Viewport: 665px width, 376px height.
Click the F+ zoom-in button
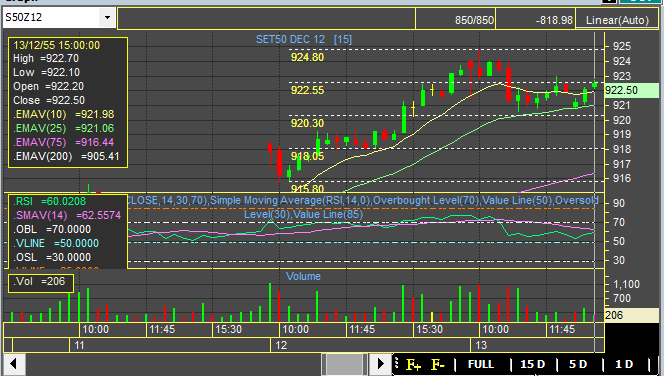click(414, 365)
